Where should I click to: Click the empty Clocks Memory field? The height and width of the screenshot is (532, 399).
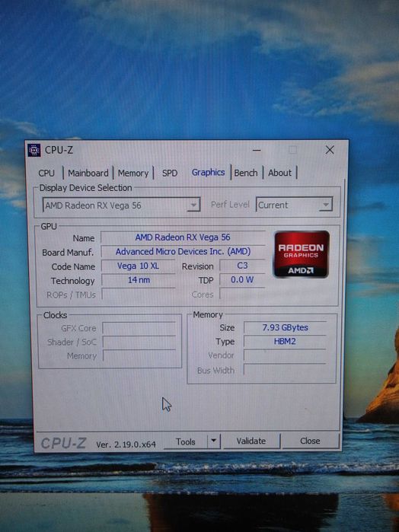click(139, 355)
